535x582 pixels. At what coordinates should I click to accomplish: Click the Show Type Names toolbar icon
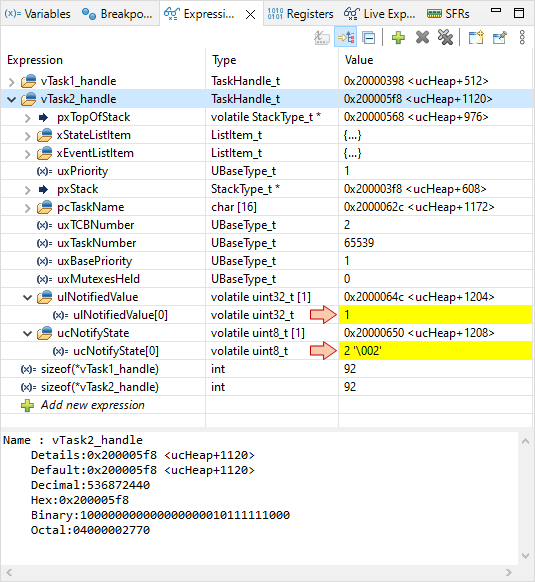[322, 37]
